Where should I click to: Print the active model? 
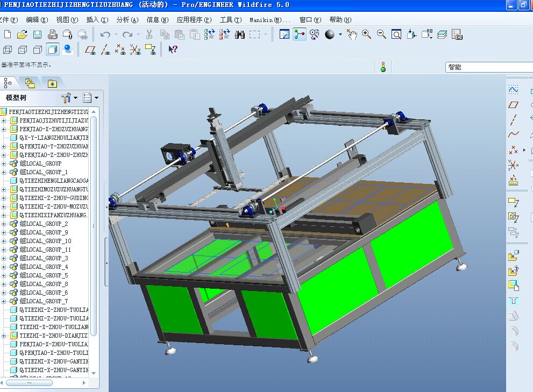point(52,34)
